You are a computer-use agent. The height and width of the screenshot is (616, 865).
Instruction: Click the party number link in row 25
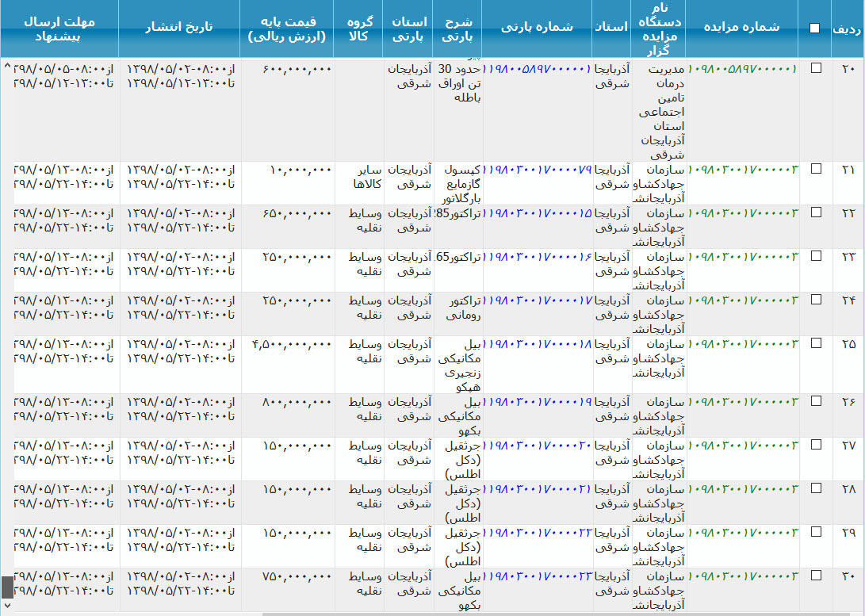pyautogui.click(x=538, y=345)
